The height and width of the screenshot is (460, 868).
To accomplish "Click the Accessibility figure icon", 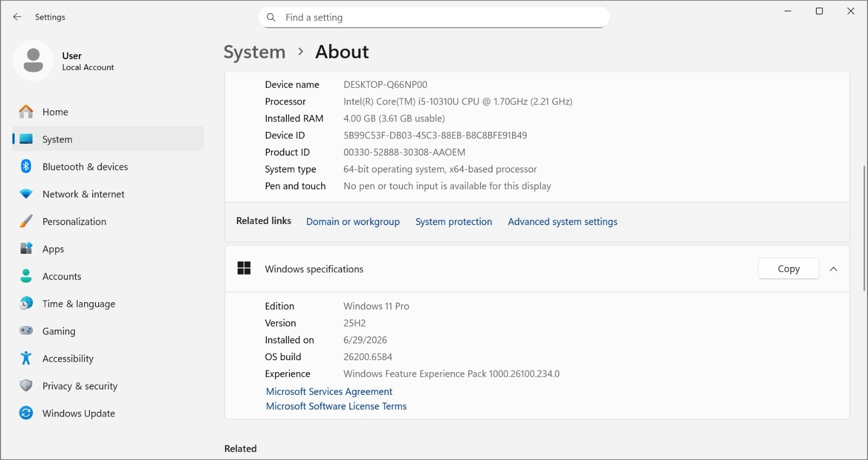I will point(26,358).
